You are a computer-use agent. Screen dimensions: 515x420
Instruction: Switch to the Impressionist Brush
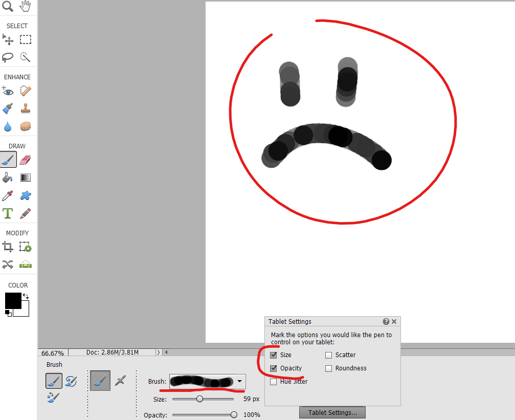point(71,381)
